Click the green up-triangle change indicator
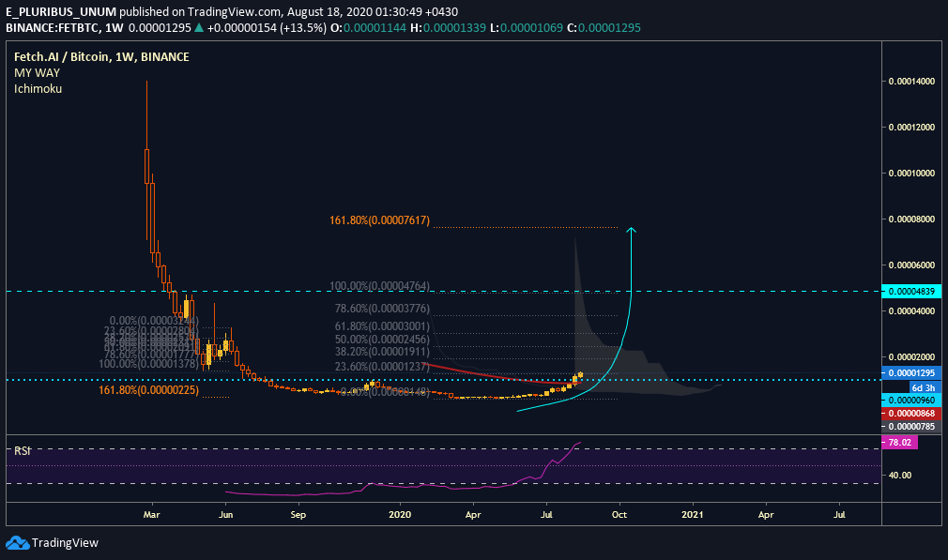The image size is (948, 560). click(x=199, y=28)
